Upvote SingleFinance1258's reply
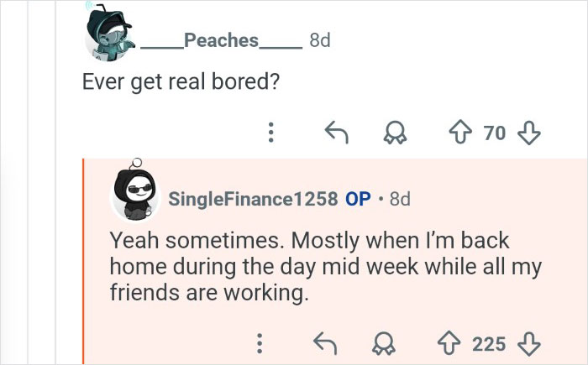Screen dimensions: 588x365 449,343
